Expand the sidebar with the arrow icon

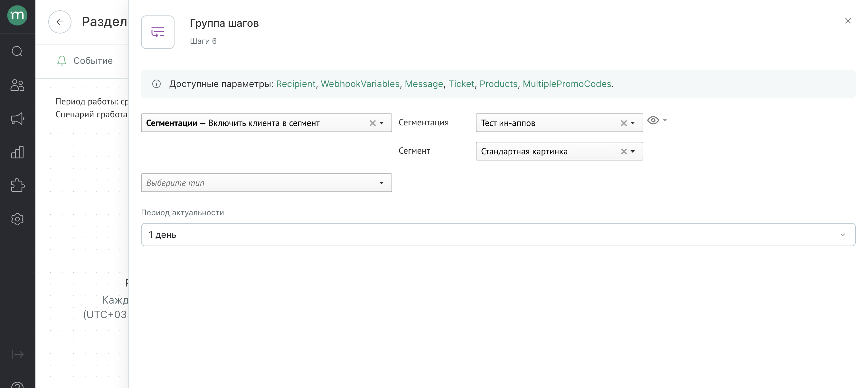tap(17, 354)
